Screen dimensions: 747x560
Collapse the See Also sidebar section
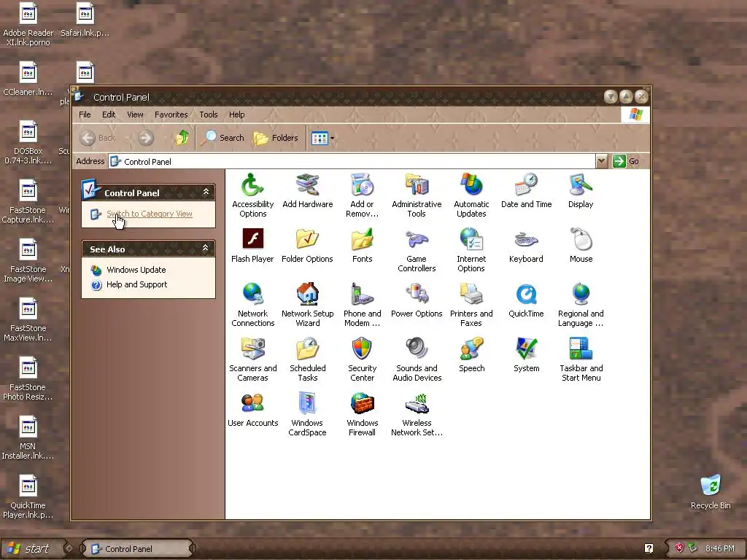(206, 248)
